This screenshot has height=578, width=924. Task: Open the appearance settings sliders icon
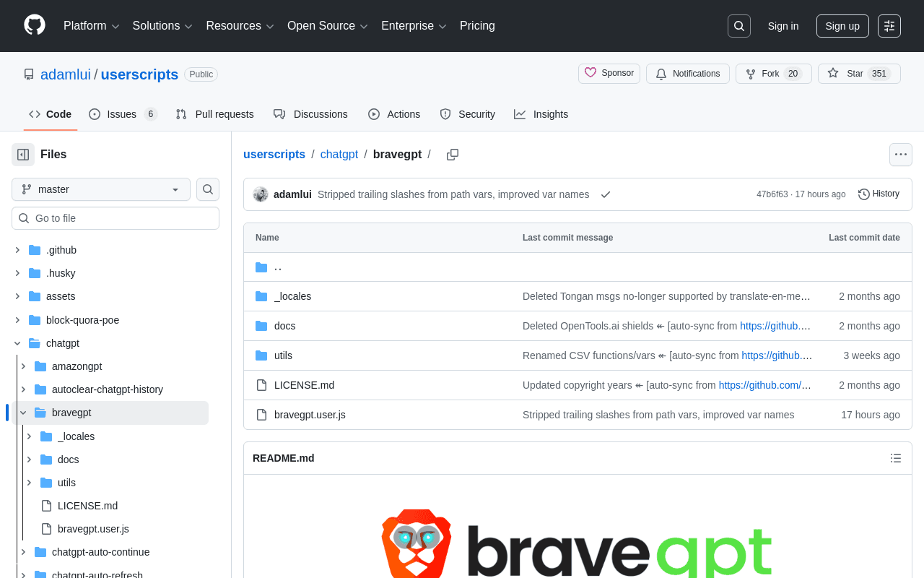click(x=889, y=26)
